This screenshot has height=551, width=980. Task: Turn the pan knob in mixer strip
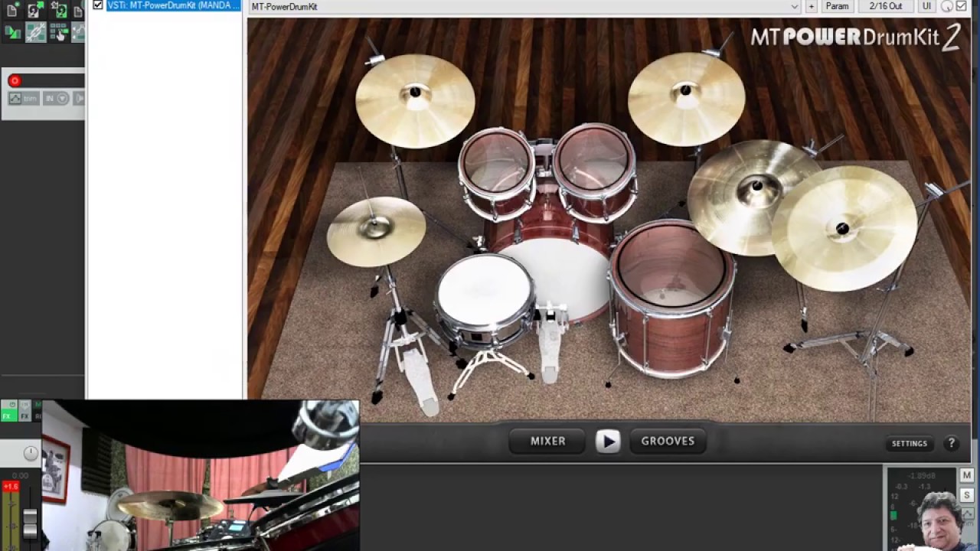(30, 453)
